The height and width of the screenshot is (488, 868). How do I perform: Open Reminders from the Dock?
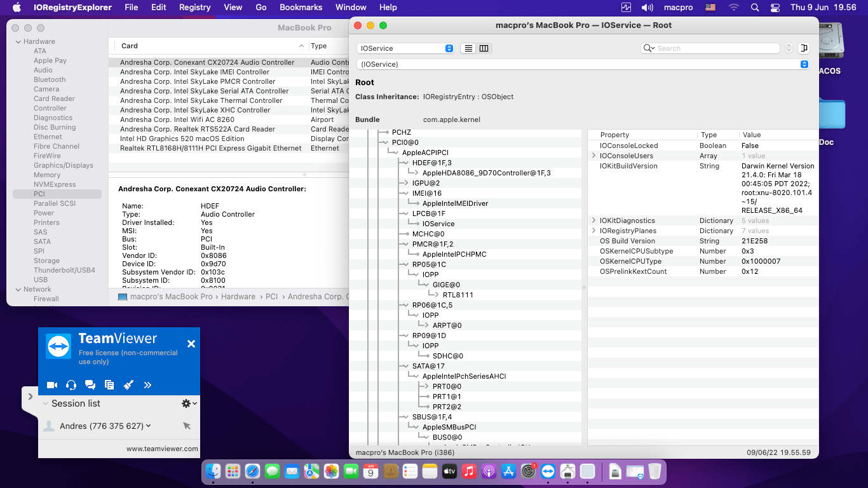[x=410, y=471]
